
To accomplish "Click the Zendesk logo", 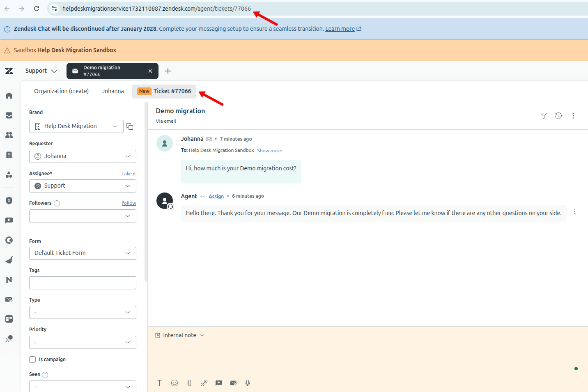I will 9,71.
